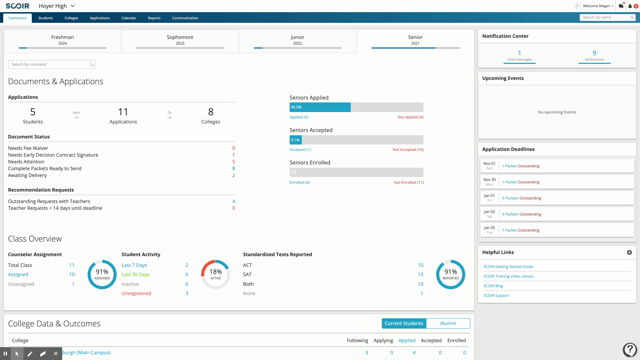Click the Search by counselor magnifier icon
Image resolution: width=640 pixels, height=360 pixels.
[92, 64]
